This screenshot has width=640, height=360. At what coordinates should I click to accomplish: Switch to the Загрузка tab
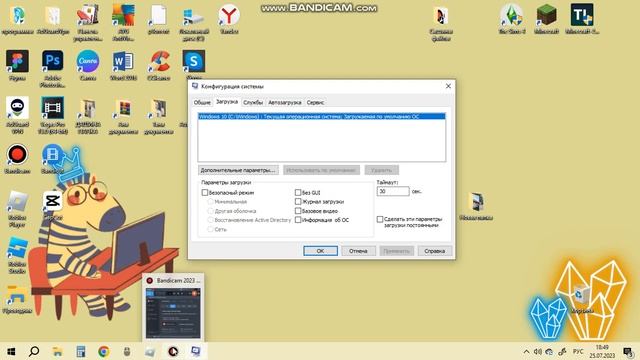click(x=227, y=102)
